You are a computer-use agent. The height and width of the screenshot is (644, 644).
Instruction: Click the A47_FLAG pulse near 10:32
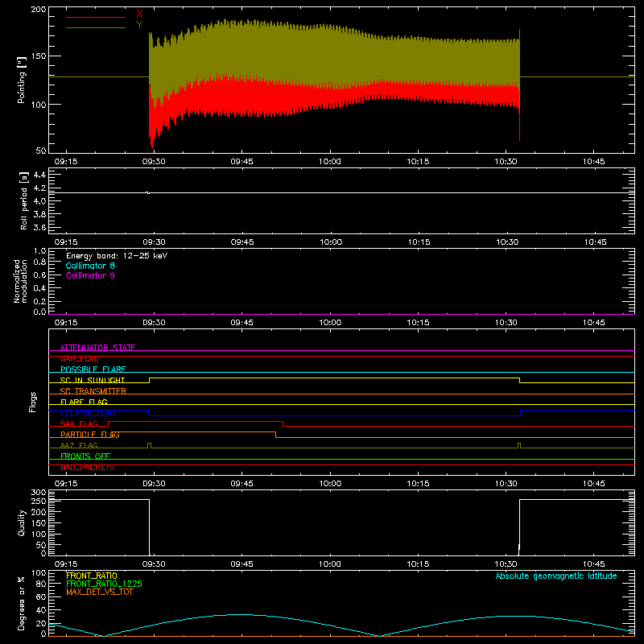point(519,445)
